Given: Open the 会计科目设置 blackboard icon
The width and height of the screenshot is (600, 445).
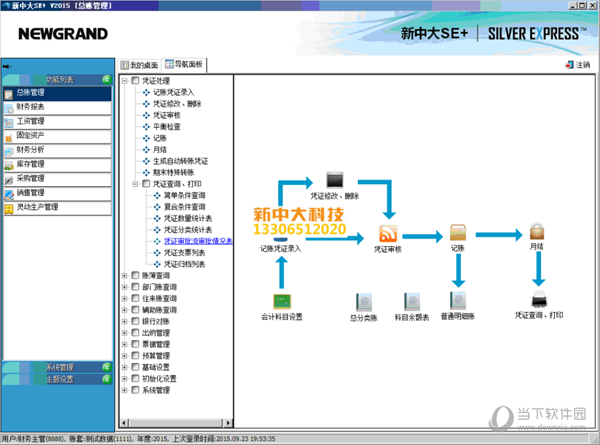Looking at the screenshot, I should pos(282,302).
